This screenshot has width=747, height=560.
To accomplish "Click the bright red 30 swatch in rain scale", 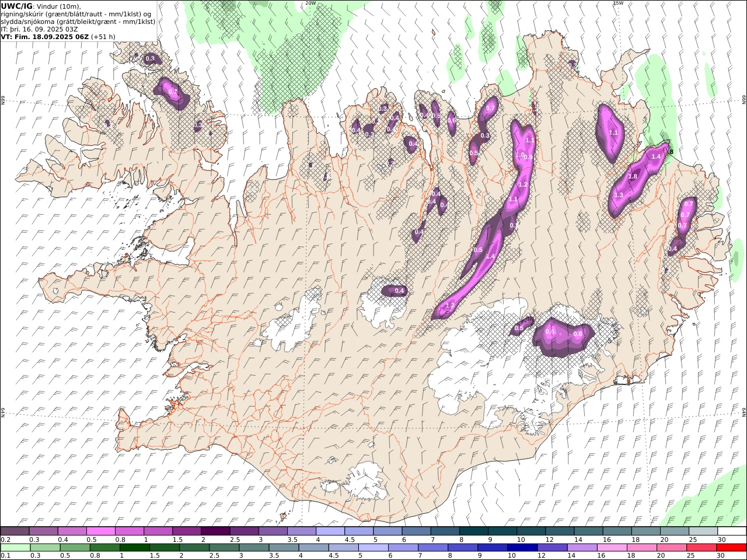I will point(731,548).
